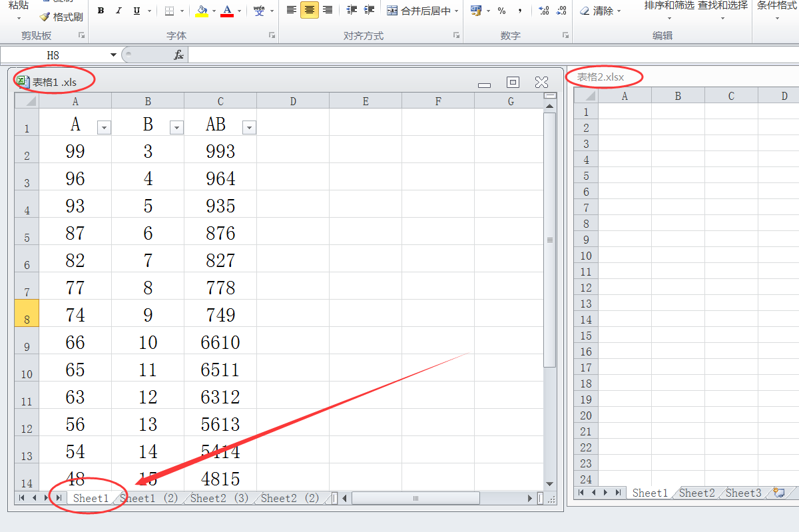Align text left

[292, 10]
